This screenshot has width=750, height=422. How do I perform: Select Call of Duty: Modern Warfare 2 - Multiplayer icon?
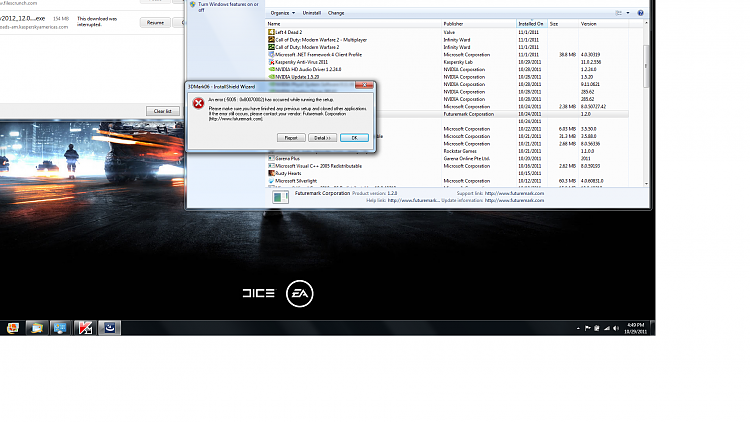pos(271,40)
